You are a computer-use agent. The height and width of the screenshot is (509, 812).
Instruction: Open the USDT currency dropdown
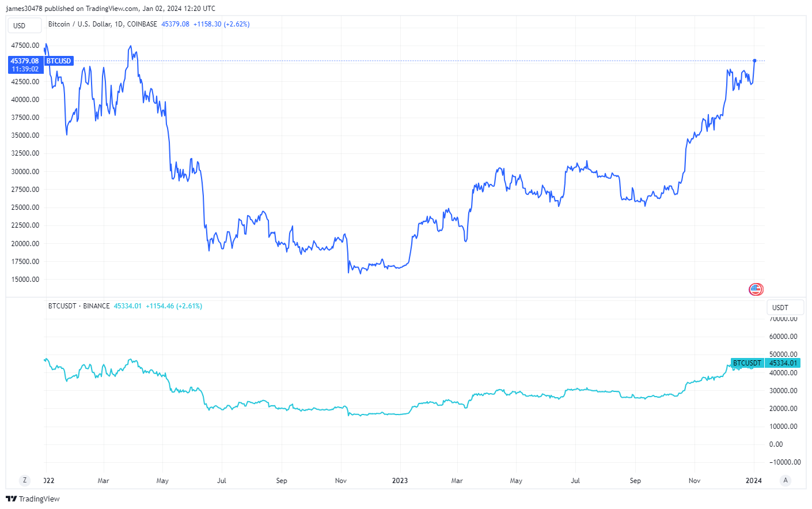785,307
